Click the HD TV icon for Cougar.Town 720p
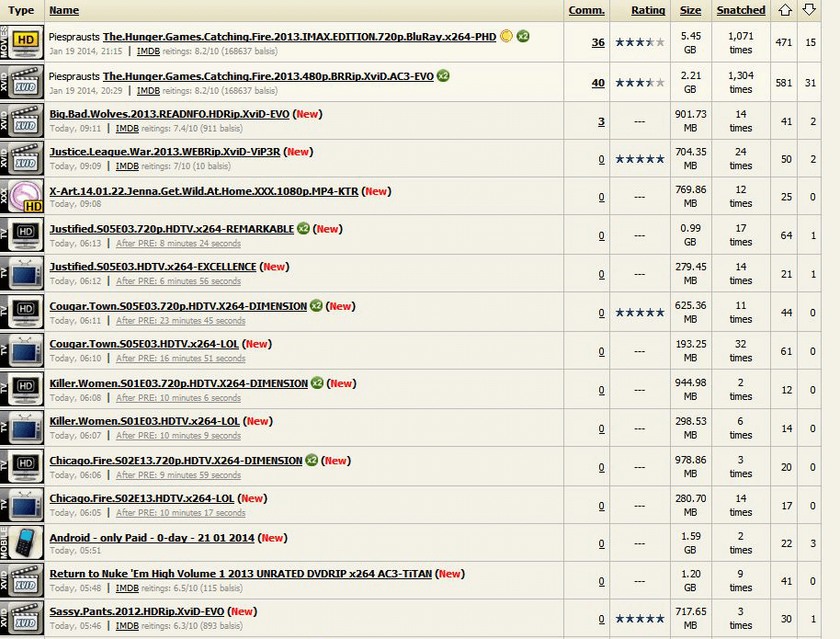 (22, 313)
